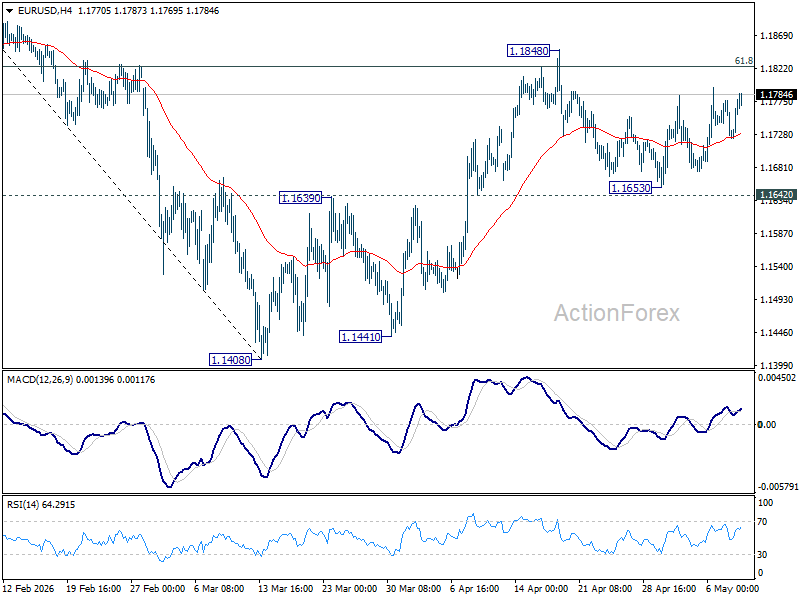Select the RSI 100 scale label
Screen dimensions: 800x600
[765, 503]
